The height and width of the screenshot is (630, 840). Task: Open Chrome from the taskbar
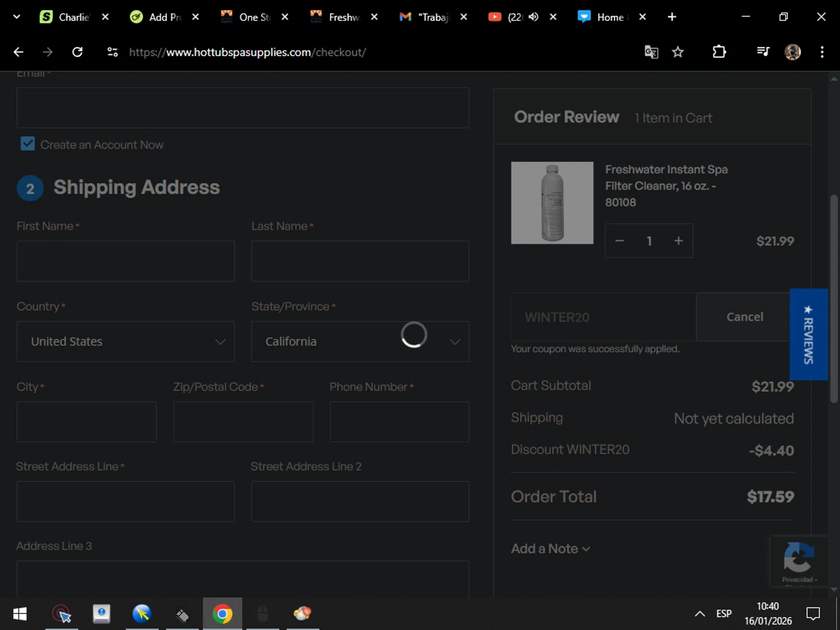222,614
